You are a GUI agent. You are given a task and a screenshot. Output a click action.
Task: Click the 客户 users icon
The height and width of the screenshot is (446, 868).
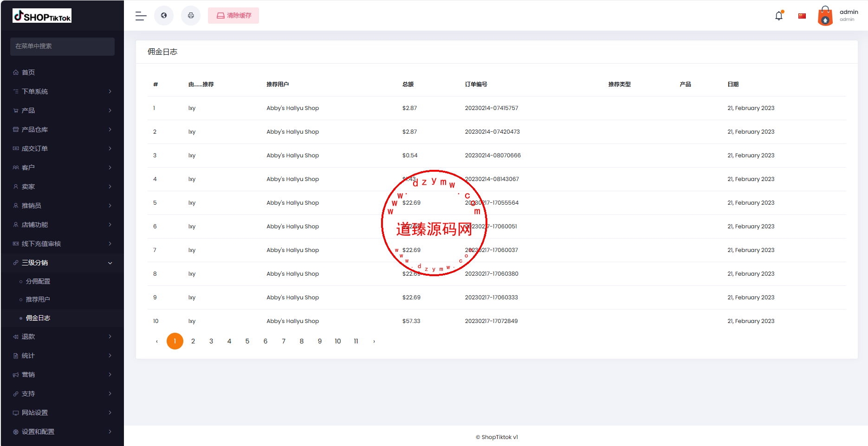pos(16,168)
